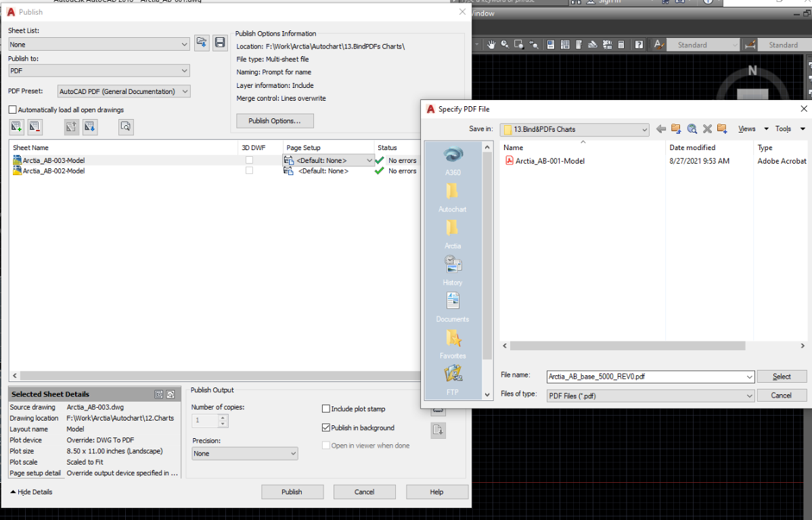The height and width of the screenshot is (520, 812).
Task: Click the Create New Folder icon
Action: point(722,128)
